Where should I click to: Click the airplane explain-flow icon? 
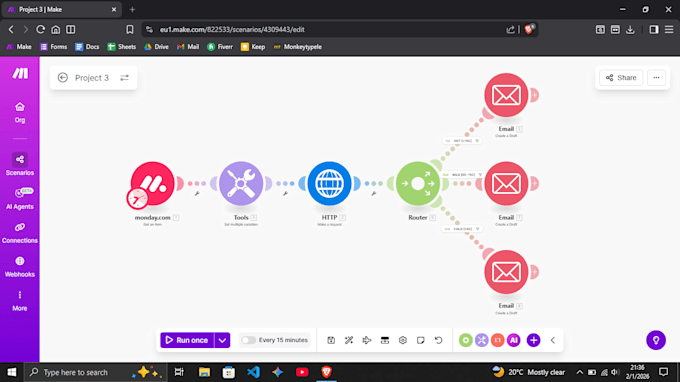(x=367, y=340)
